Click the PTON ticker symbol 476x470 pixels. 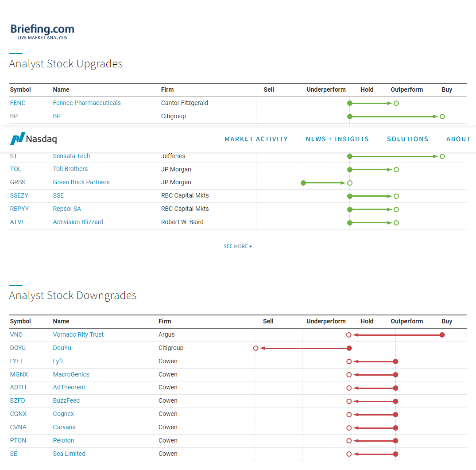pyautogui.click(x=18, y=441)
